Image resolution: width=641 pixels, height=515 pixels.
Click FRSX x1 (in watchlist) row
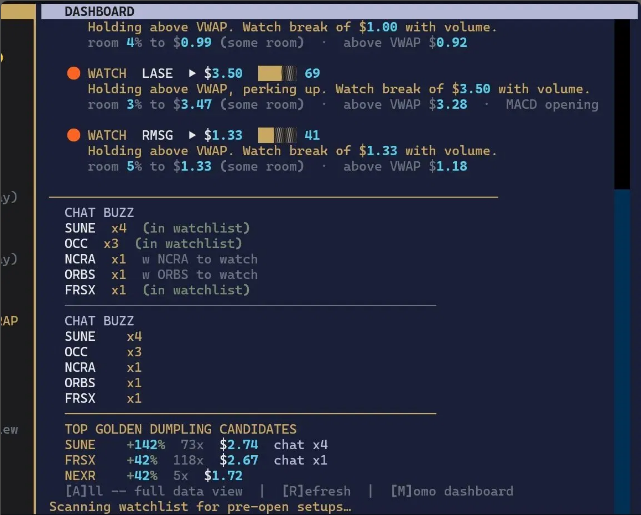click(x=157, y=290)
